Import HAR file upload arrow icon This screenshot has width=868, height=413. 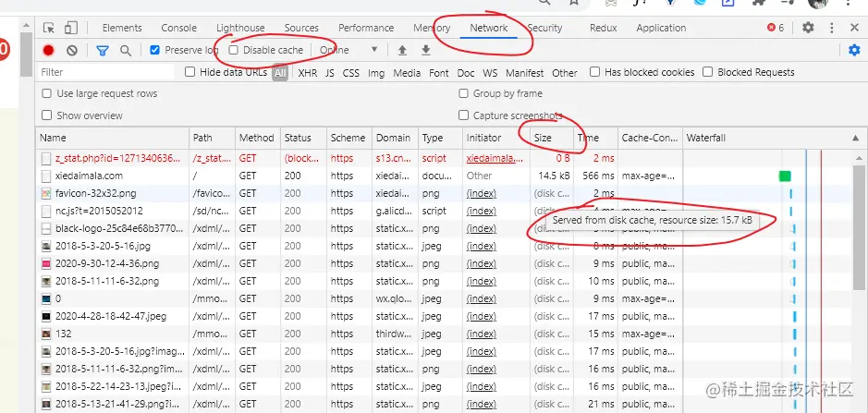pos(402,51)
